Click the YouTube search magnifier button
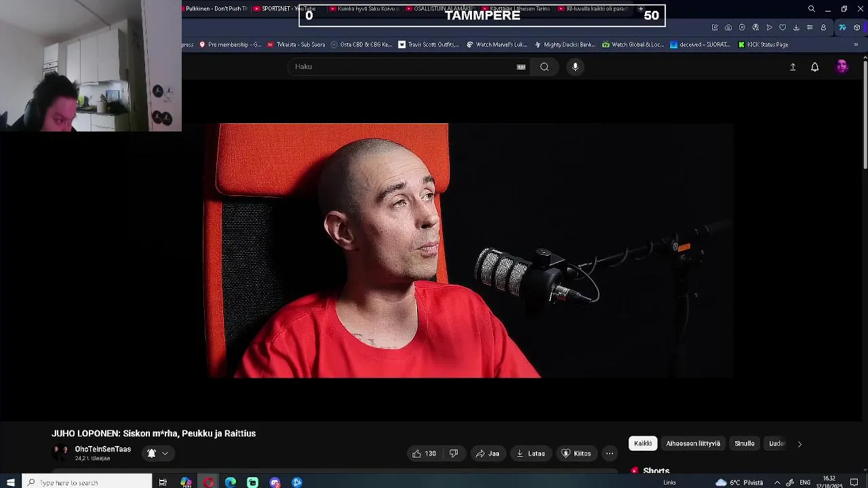 [545, 66]
